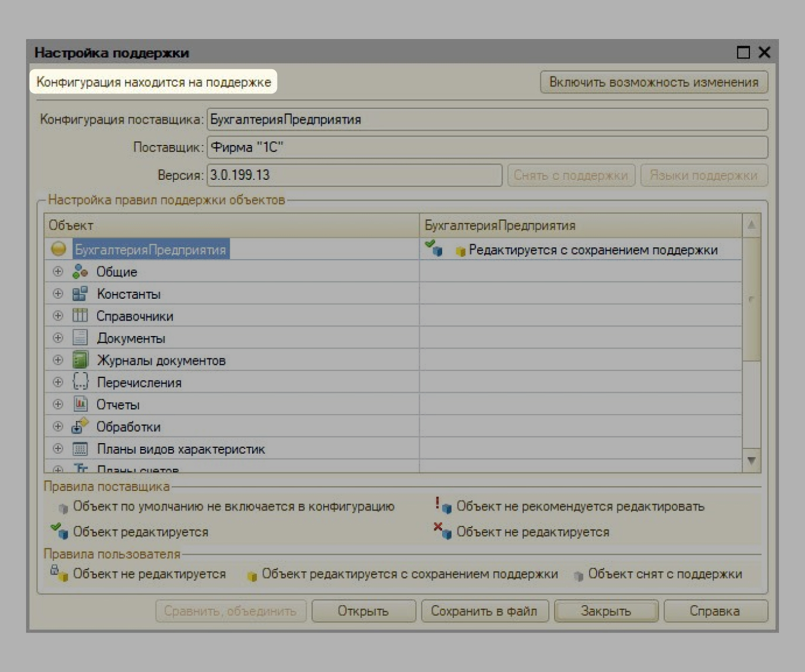Expand the Перечисления tree node
Image resolution: width=805 pixels, height=672 pixels.
pos(58,382)
